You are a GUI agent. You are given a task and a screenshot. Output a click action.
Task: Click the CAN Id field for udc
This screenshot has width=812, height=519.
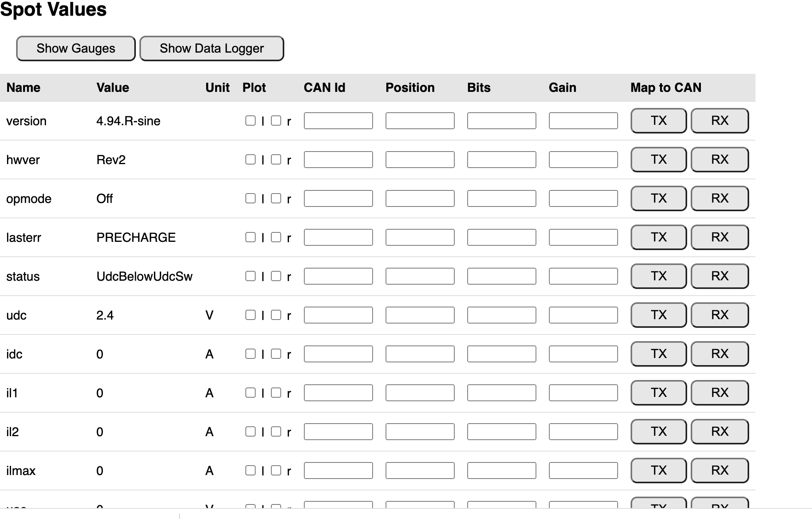tap(338, 315)
